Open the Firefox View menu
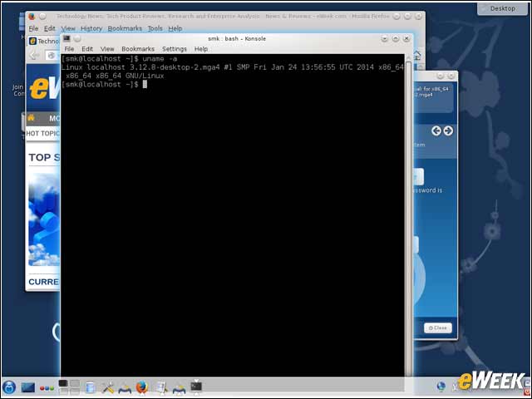Viewport: 532px width, 399px height. (68, 28)
